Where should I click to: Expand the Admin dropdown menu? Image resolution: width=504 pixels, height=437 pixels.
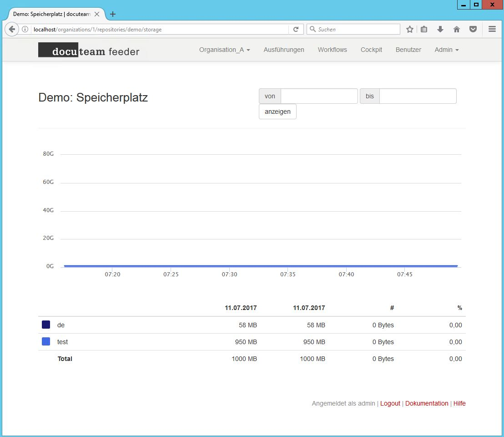point(446,50)
